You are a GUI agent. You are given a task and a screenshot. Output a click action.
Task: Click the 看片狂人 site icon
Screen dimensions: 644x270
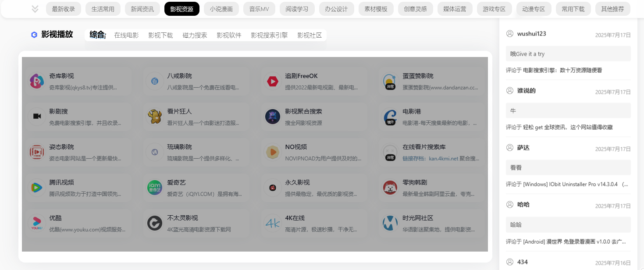155,117
